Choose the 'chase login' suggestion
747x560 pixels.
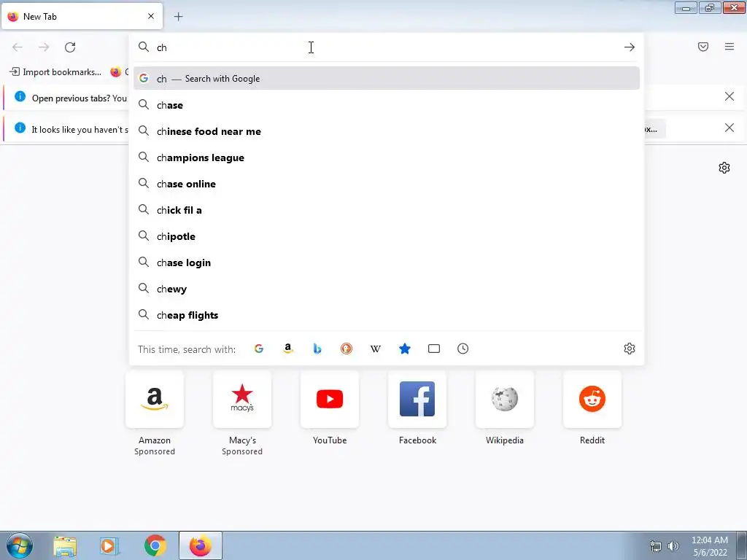pyautogui.click(x=387, y=262)
